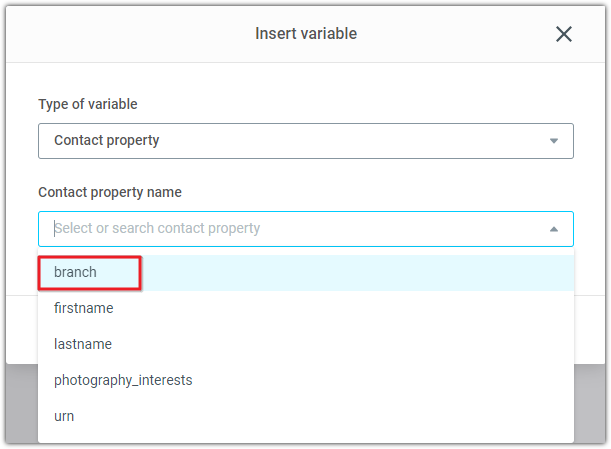Click the Contact property name label
The image size is (611, 449).
pos(110,192)
